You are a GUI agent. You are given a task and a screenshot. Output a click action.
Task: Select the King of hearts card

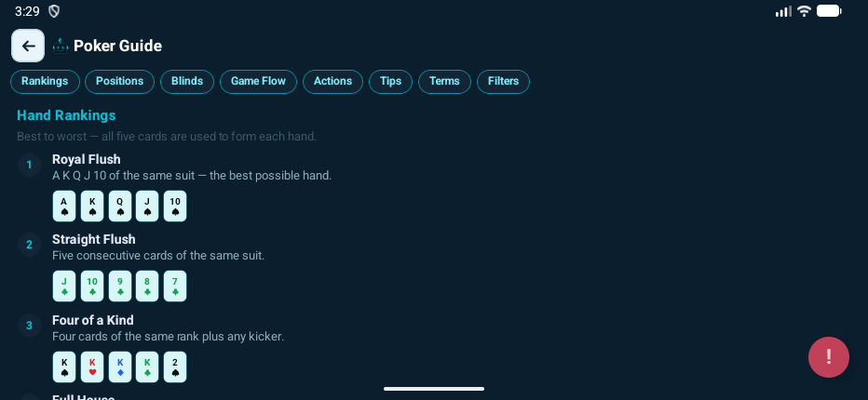[x=92, y=367]
